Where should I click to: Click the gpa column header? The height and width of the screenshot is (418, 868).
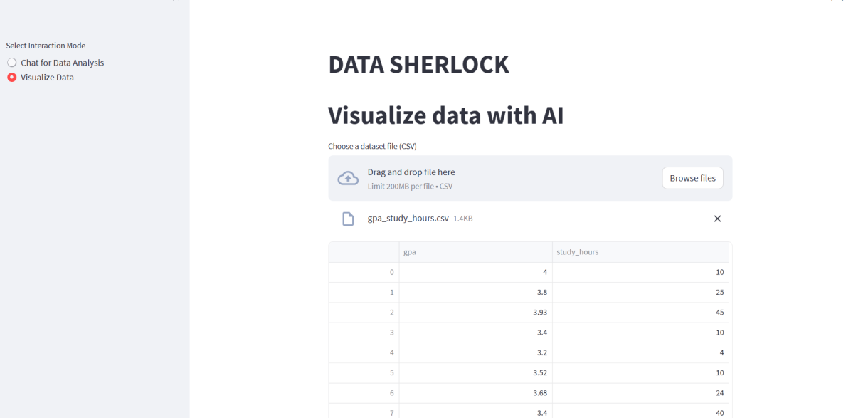475,252
